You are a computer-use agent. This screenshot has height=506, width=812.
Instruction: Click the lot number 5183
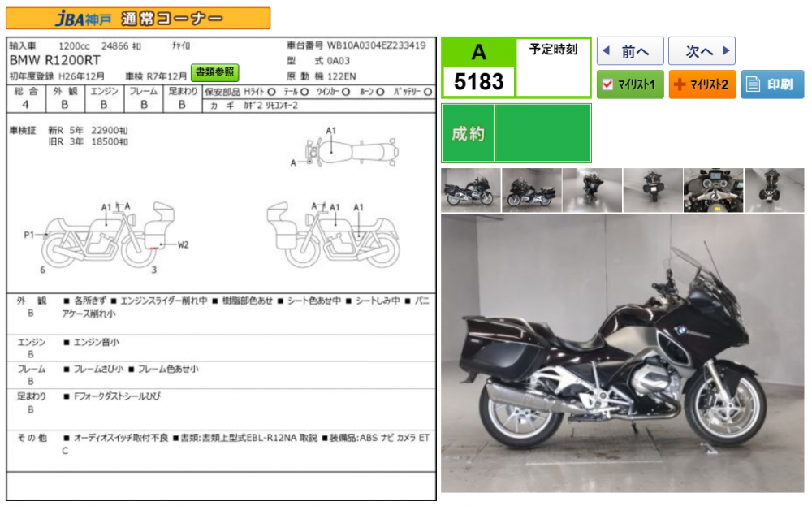click(478, 81)
